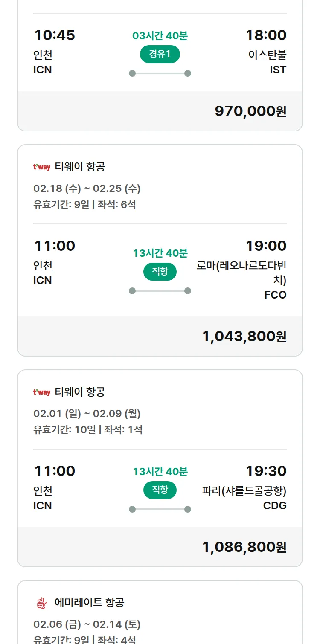320x644 pixels.
Task: Click the t'way logo on Paris flight
Action: [x=42, y=392]
